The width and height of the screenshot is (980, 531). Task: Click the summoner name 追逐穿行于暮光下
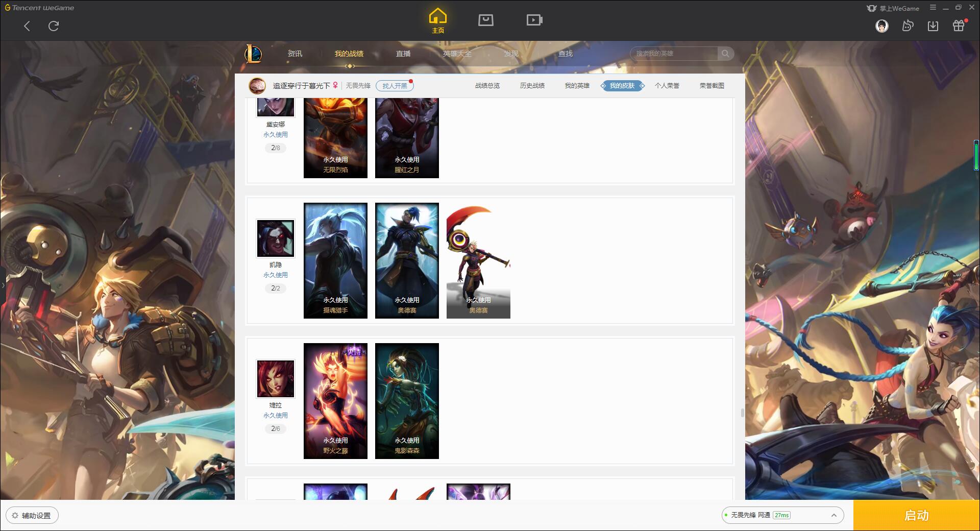302,86
